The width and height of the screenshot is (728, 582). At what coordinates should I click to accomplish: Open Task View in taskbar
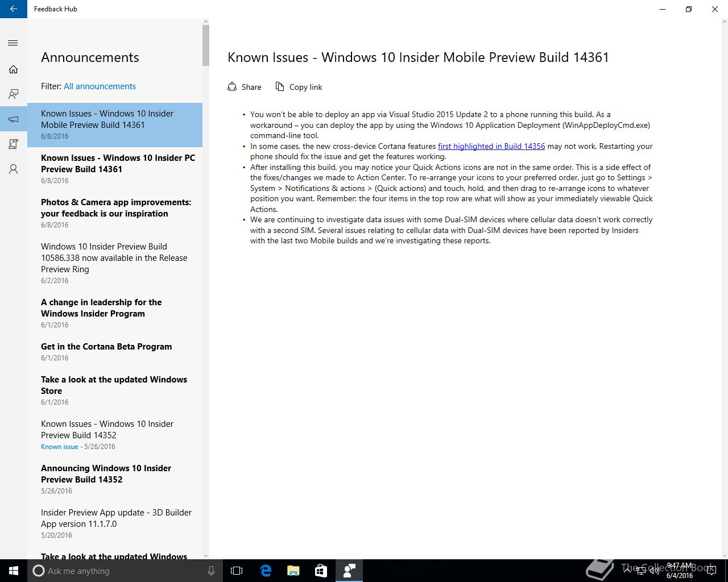click(x=237, y=571)
